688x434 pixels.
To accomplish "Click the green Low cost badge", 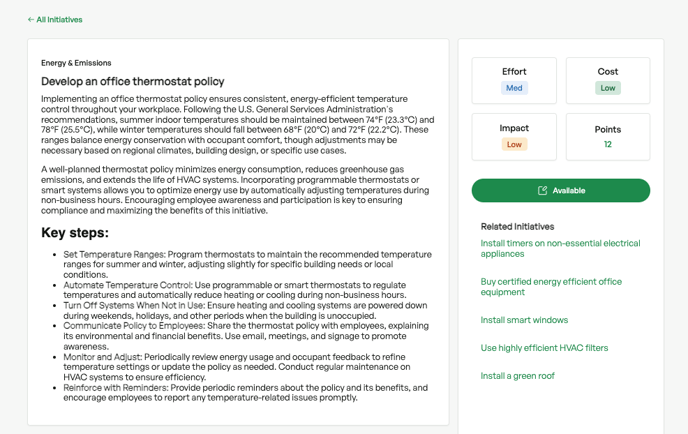I will click(607, 88).
